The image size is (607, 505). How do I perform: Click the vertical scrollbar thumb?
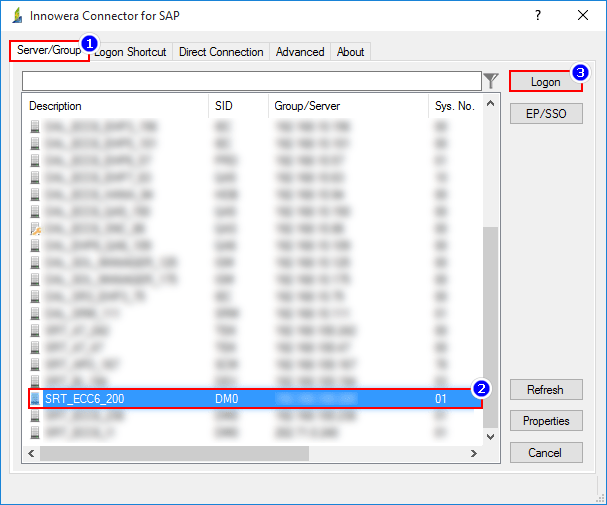coord(490,327)
